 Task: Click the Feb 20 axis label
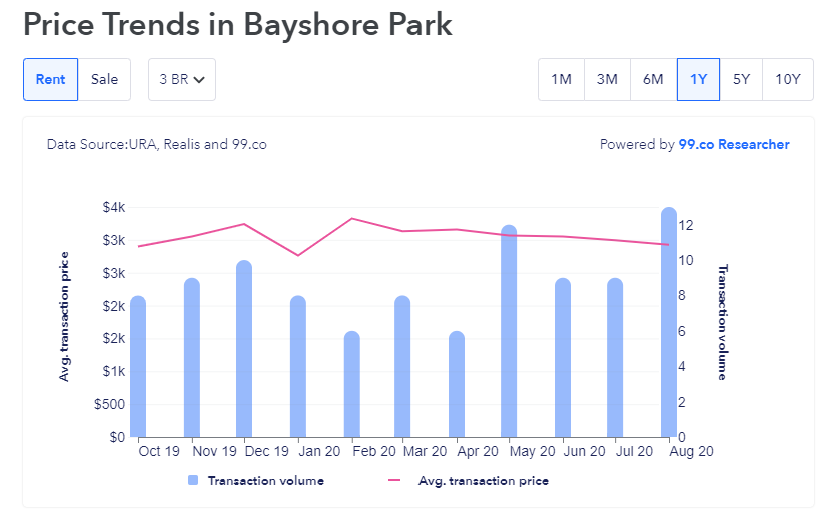[x=374, y=451]
